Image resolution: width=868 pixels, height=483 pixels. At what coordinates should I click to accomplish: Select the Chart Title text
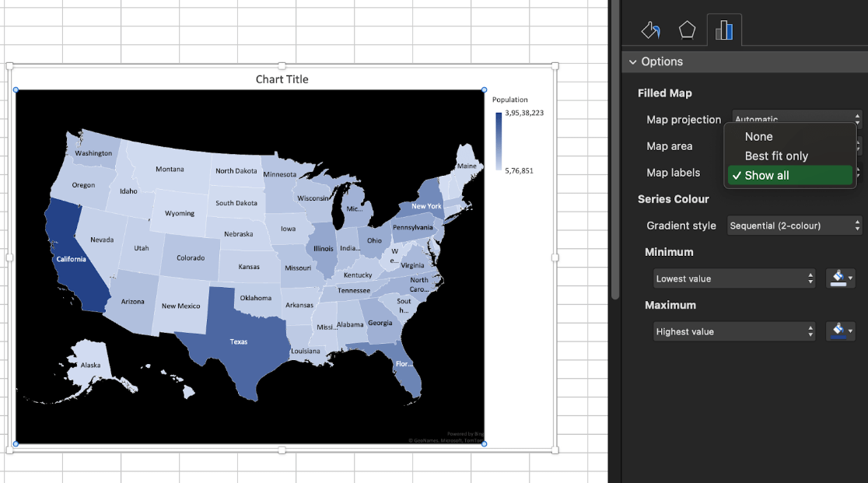tap(282, 79)
